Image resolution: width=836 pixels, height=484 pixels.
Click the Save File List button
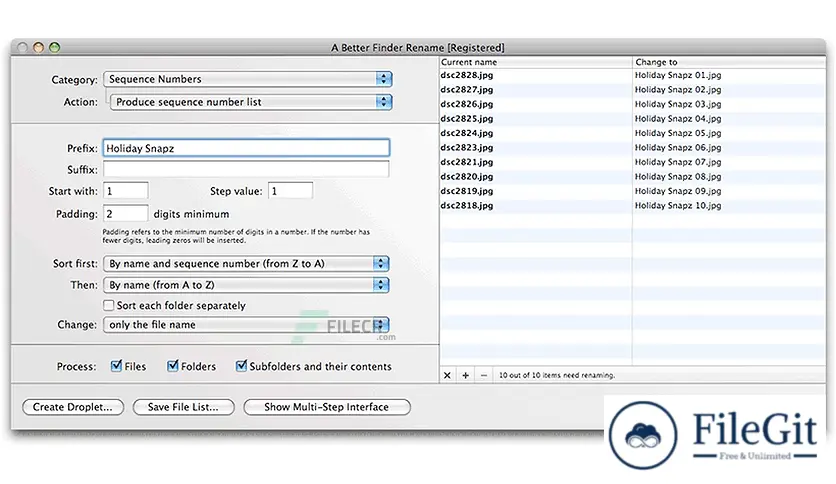[183, 407]
